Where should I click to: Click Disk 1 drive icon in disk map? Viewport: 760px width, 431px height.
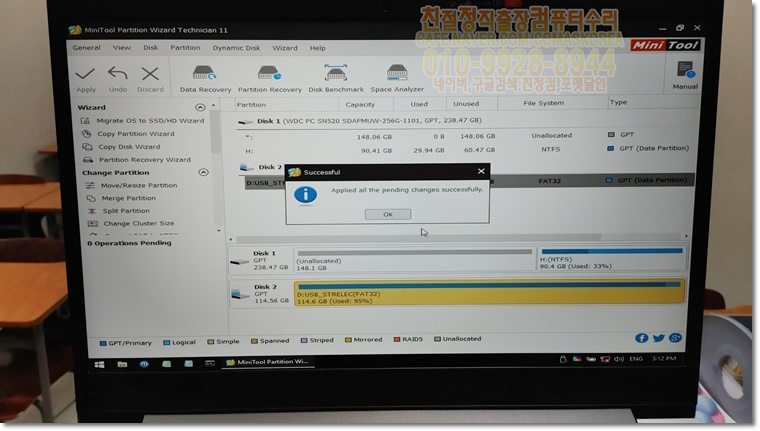pos(240,261)
